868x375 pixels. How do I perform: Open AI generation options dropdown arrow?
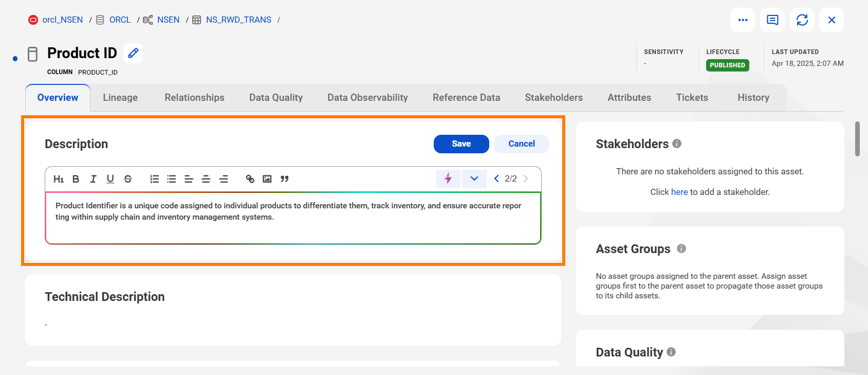(474, 178)
